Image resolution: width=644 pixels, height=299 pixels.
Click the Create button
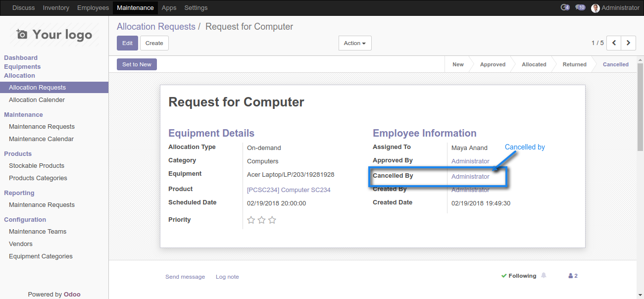pos(154,43)
